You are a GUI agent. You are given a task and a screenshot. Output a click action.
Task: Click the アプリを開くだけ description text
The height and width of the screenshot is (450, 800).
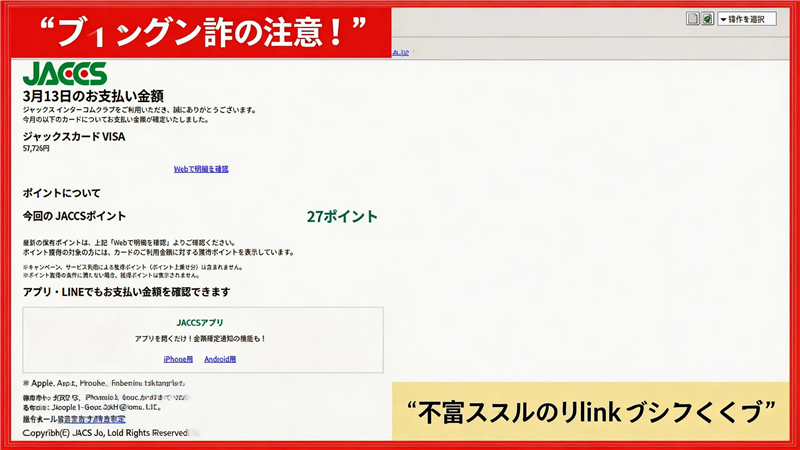point(200,339)
